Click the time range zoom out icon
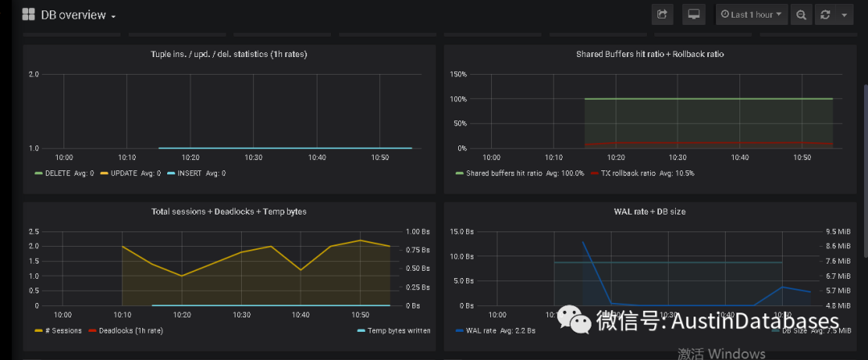 (800, 14)
